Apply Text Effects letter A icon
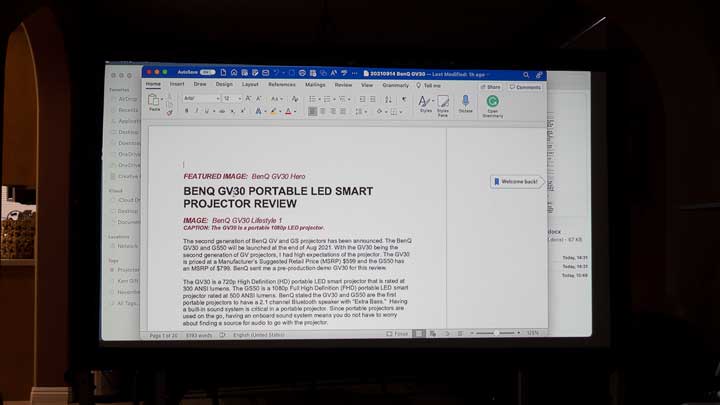Screen dimensions: 720x405 [x=259, y=112]
